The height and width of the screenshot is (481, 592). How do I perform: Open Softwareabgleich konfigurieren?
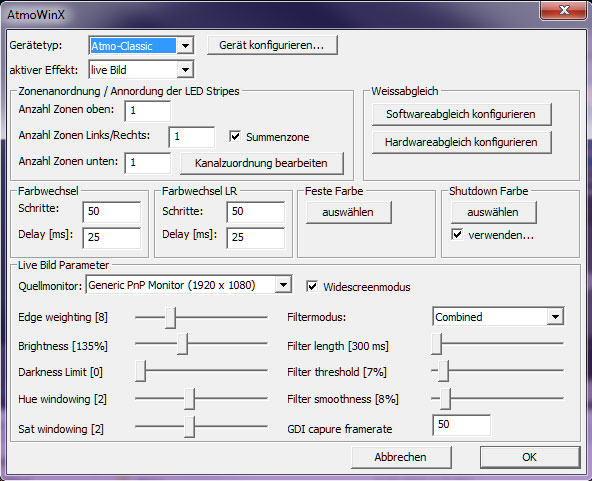point(461,114)
